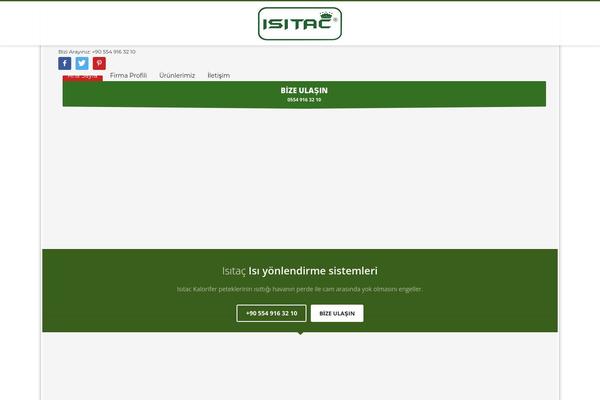This screenshot has width=600, height=400.
Task: Click the 'Bizi Arayınız: +90 554 916 32 10' text
Action: click(x=97, y=52)
